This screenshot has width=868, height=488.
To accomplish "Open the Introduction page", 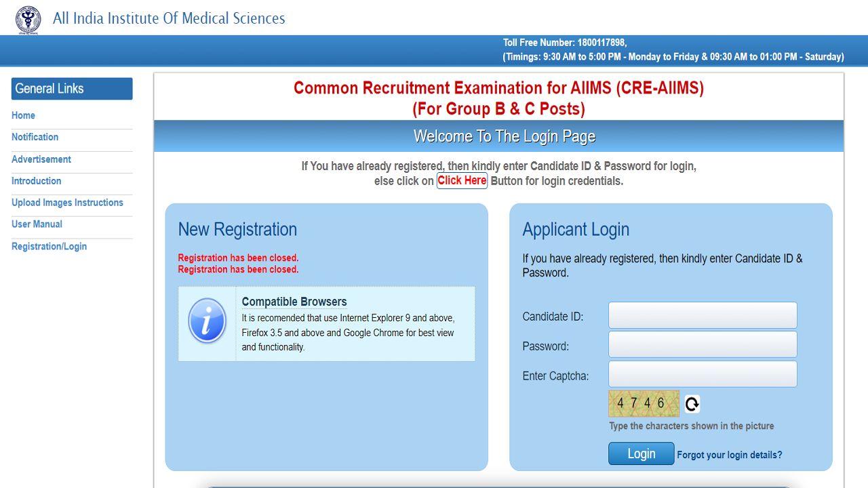I will click(36, 181).
